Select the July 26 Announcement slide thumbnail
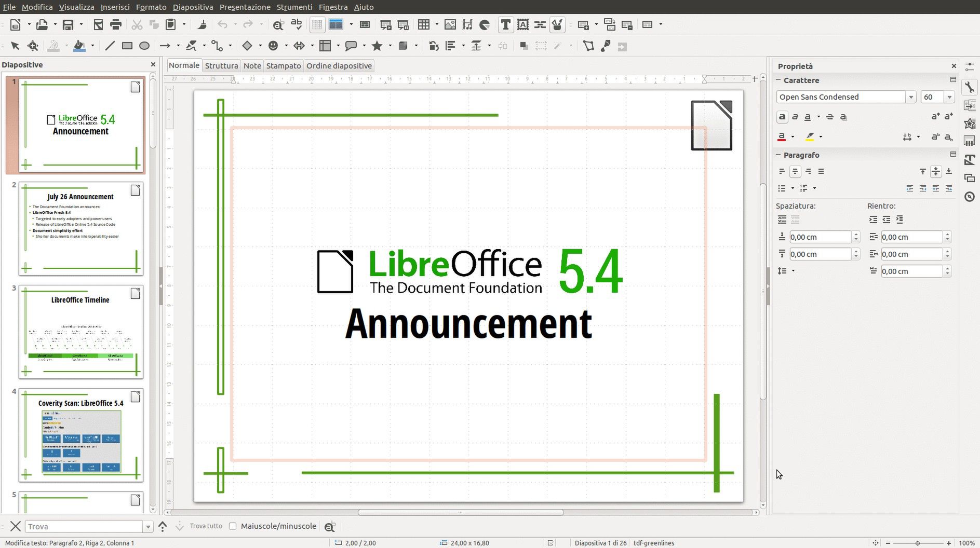980x548 pixels. click(80, 228)
